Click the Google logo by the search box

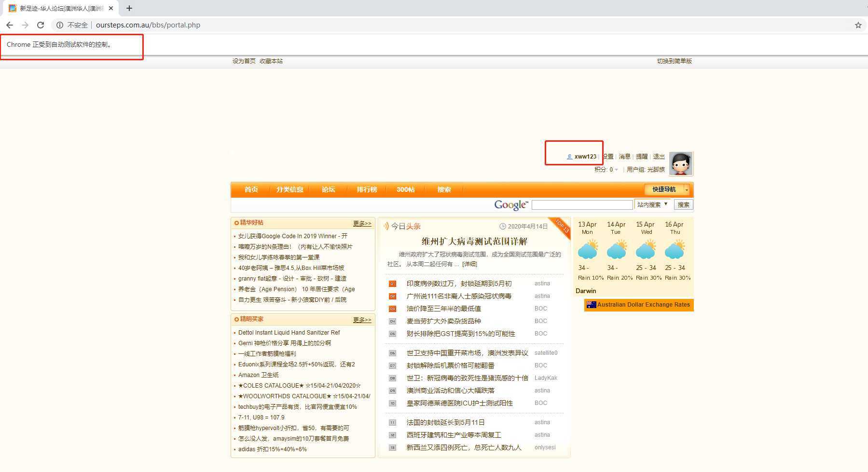pyautogui.click(x=511, y=205)
